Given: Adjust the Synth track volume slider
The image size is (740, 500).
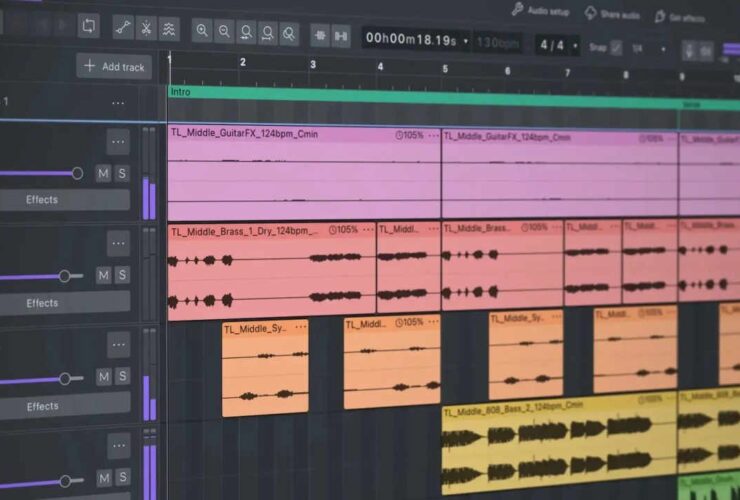Looking at the screenshot, I should point(65,379).
